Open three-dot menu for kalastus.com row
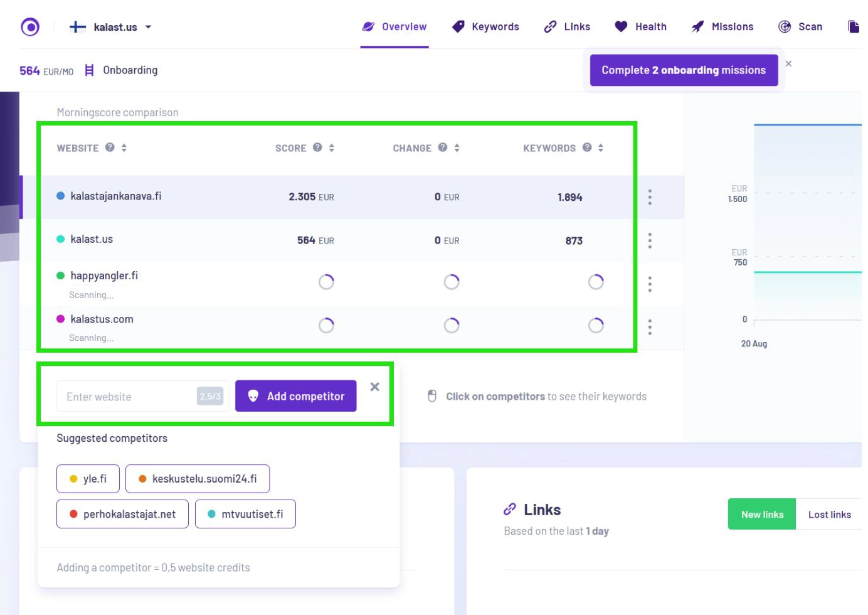 pyautogui.click(x=650, y=327)
